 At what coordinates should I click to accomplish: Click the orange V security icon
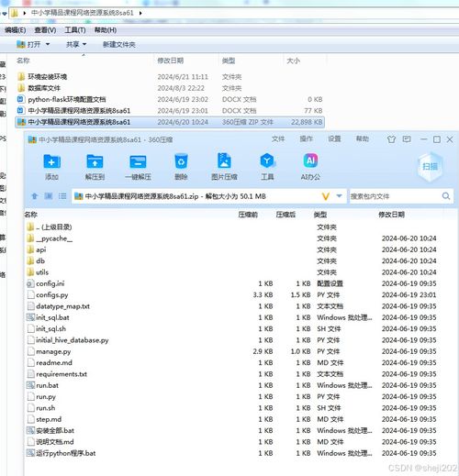(x=326, y=196)
